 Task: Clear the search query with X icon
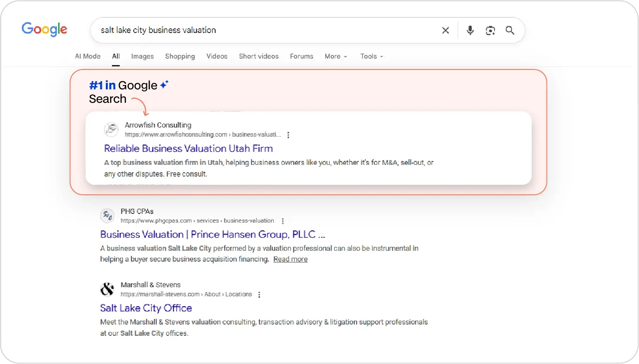coord(446,30)
